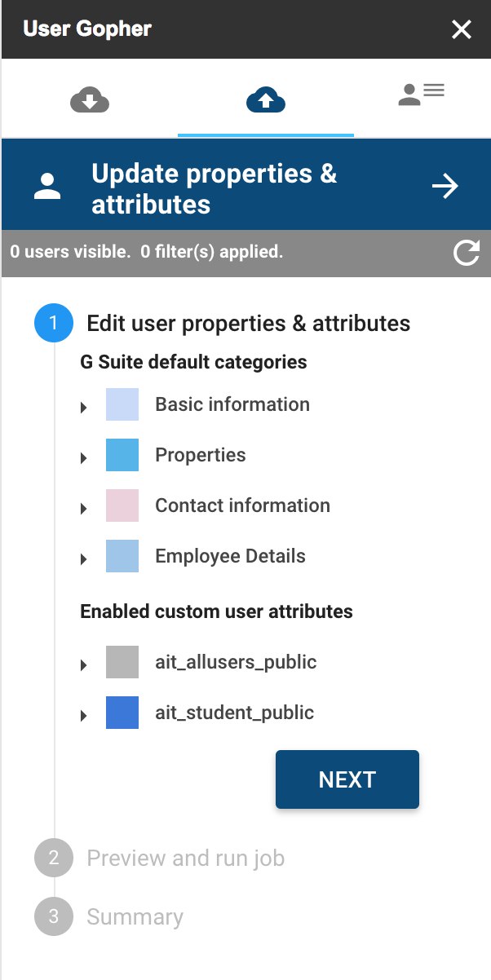Click the pink Contact information swatch

pyautogui.click(x=122, y=505)
